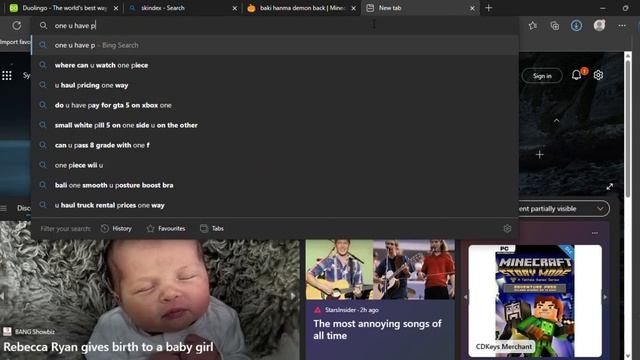640x360 pixels.
Task: Open 'The most annoying songs of all time' article
Action: [x=377, y=329]
